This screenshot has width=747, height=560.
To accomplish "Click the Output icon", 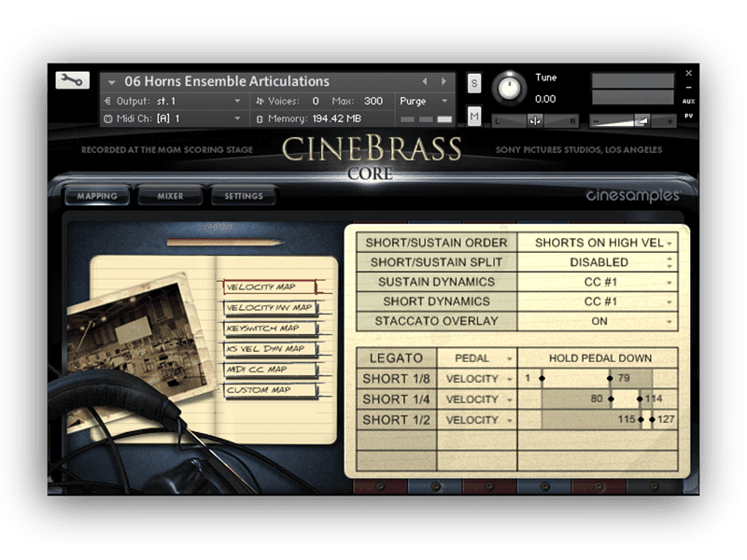I will click(108, 101).
